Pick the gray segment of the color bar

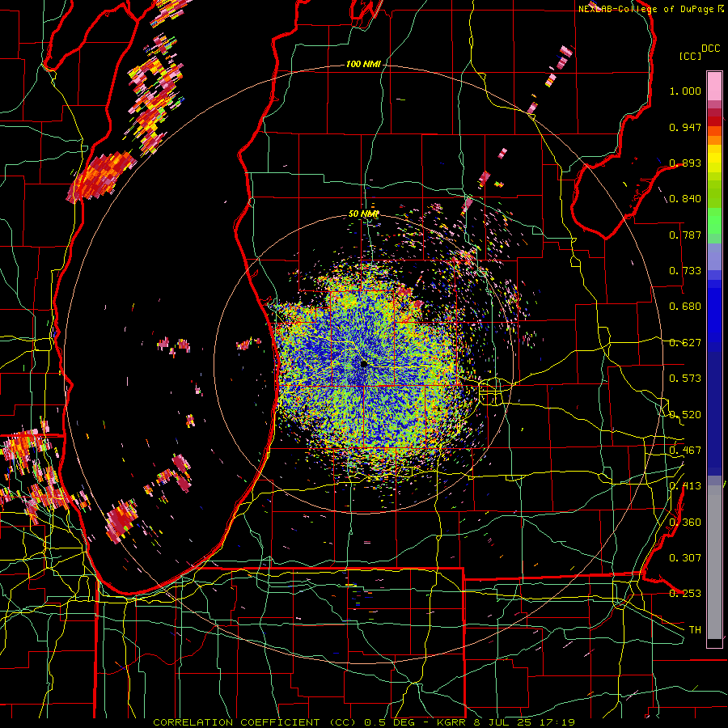point(714,562)
